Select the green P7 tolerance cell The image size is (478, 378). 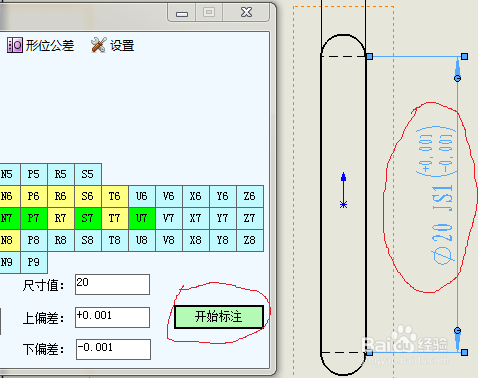click(34, 218)
